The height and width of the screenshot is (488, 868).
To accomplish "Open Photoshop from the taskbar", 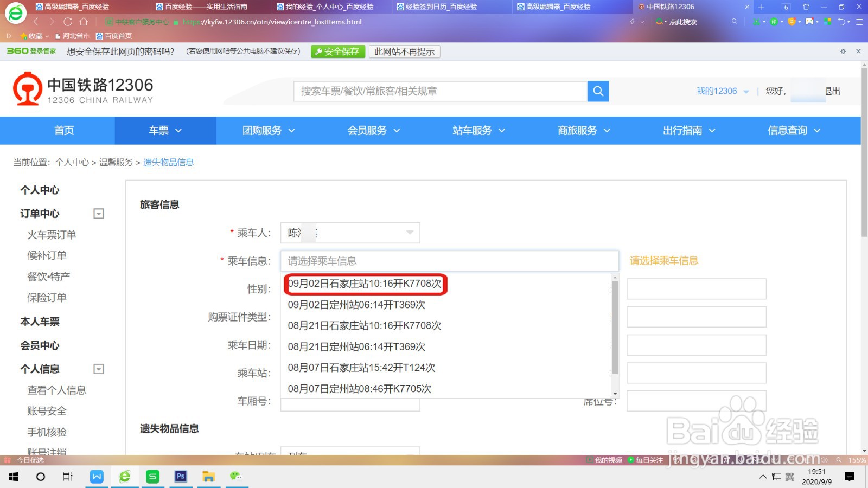I will pos(181,477).
